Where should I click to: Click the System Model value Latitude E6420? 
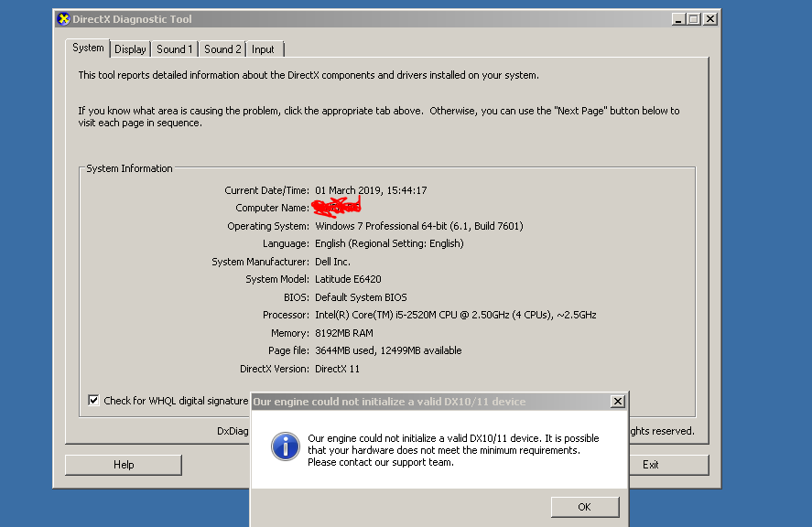[x=348, y=279]
